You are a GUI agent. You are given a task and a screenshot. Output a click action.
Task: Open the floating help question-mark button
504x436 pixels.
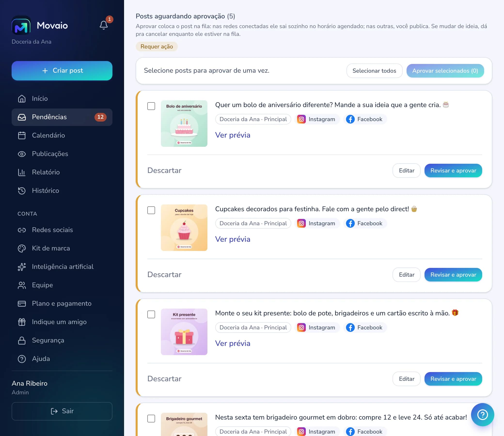(482, 415)
